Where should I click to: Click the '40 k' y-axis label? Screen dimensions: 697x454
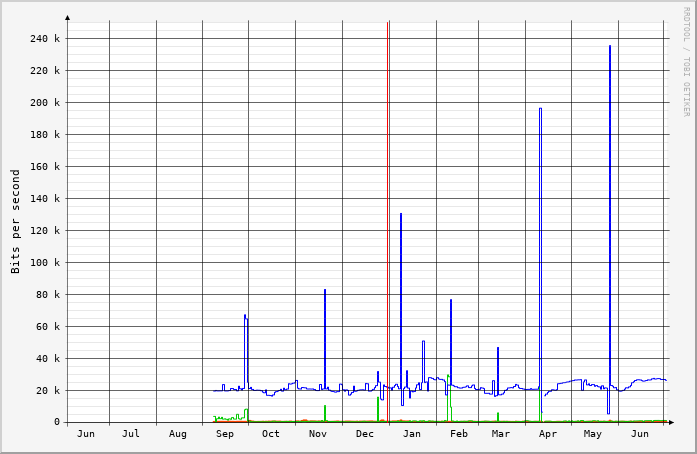click(x=48, y=359)
